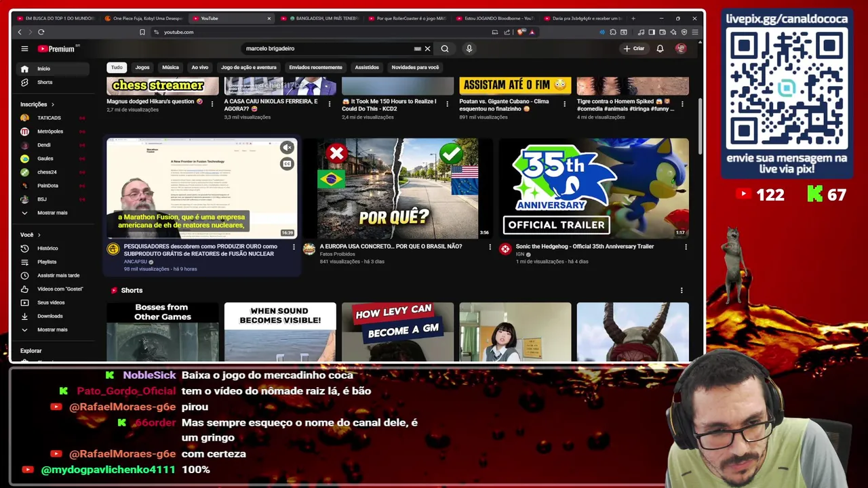Switch to BANGLADESH browser tab
This screenshot has height=488, width=868.
coord(319,18)
